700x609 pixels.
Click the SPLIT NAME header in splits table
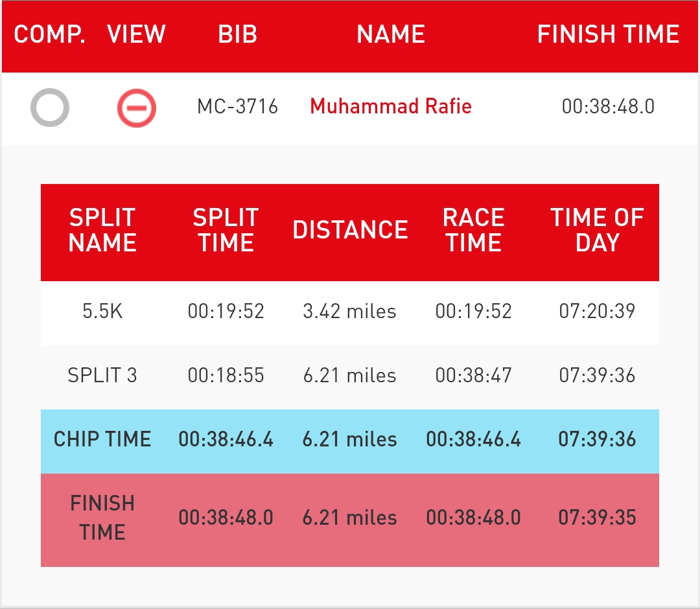pyautogui.click(x=102, y=230)
